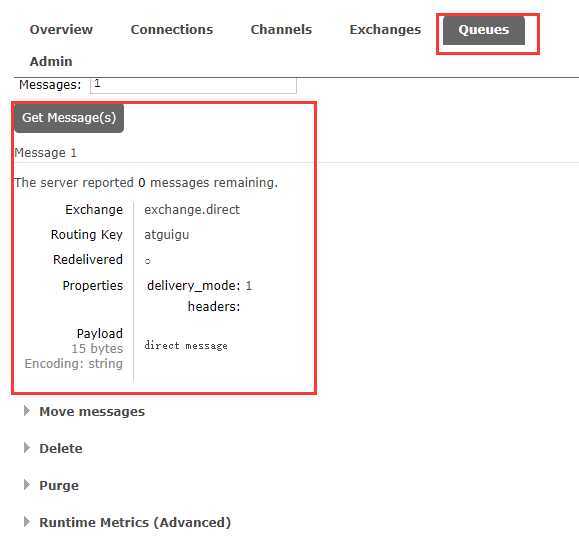Click the exchange.direct exchange value
The image size is (579, 541).
click(192, 210)
